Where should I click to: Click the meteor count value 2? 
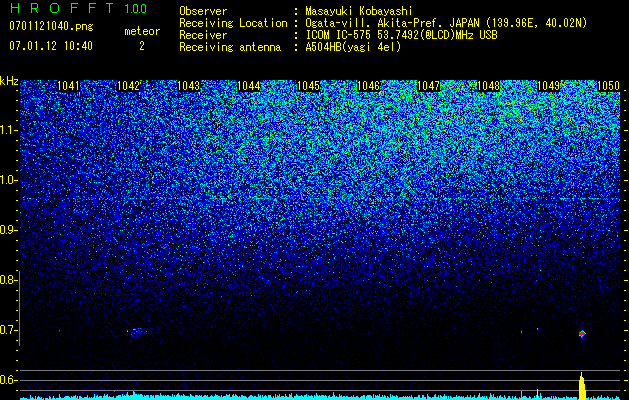[142, 46]
